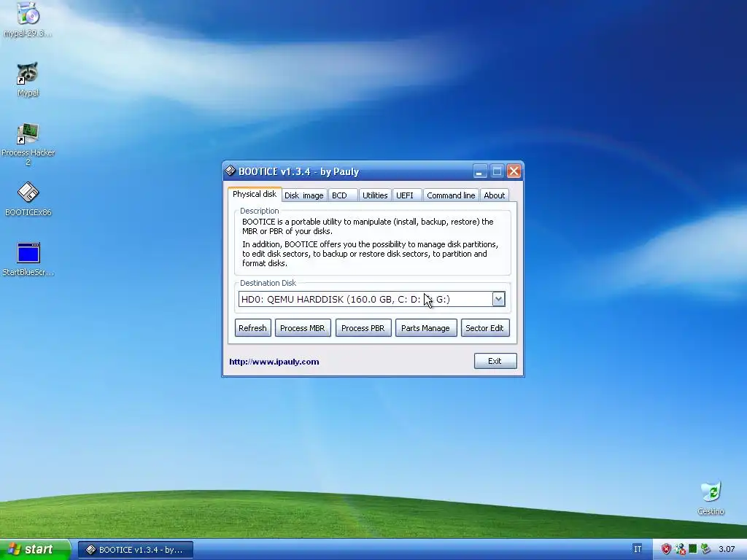The width and height of the screenshot is (747, 560).
Task: Click the BOOTICE v1.3.4 taskbar button
Action: coord(136,550)
